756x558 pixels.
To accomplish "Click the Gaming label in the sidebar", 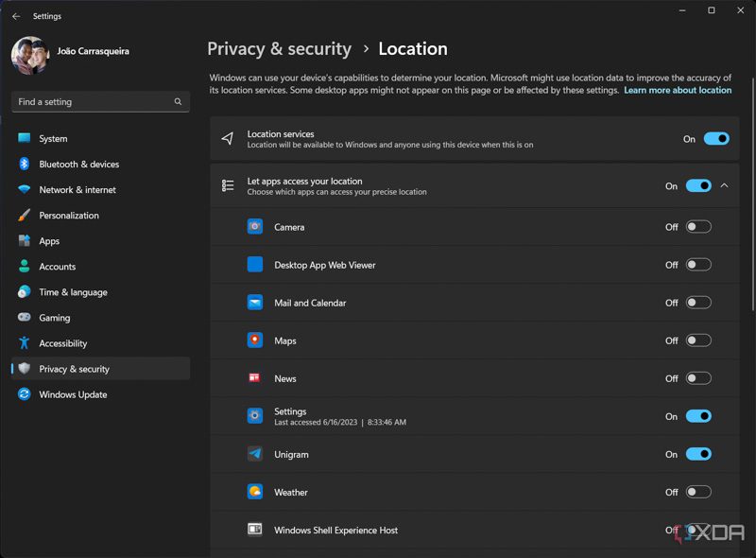I will 55,318.
